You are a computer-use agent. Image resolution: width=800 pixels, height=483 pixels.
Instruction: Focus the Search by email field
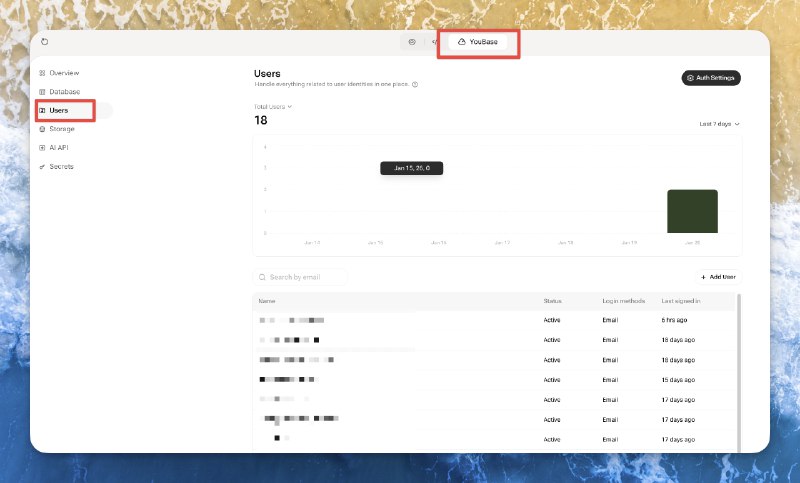[x=300, y=277]
